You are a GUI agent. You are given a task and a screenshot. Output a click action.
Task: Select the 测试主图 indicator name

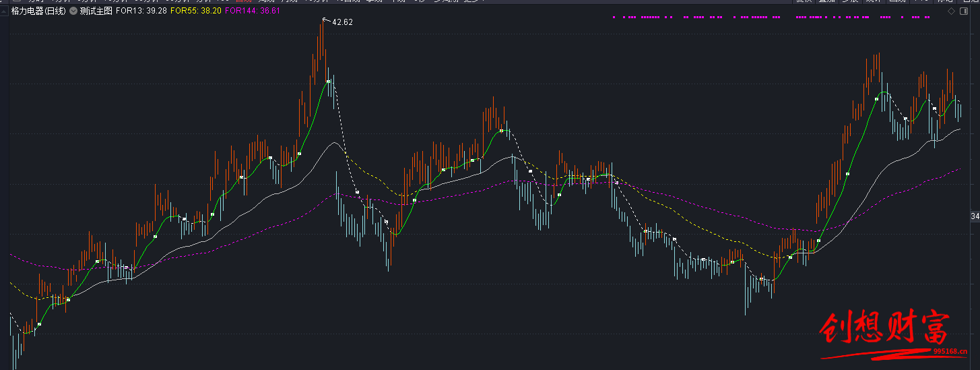click(x=96, y=11)
